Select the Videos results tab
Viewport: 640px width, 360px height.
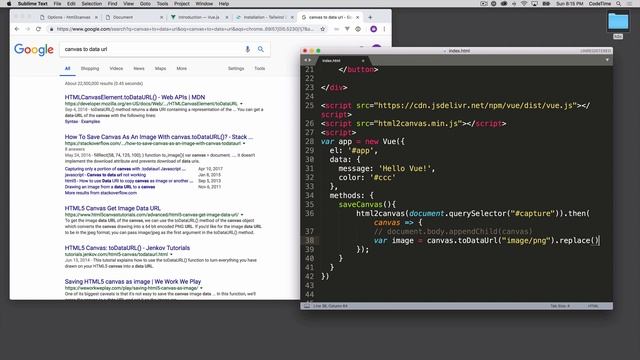tap(116, 69)
